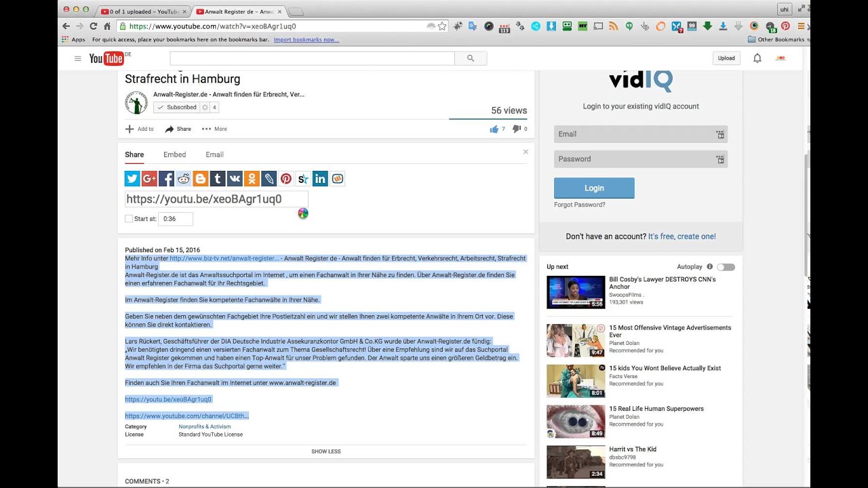Click the YouTube search box
This screenshot has height=488, width=868.
[313, 58]
